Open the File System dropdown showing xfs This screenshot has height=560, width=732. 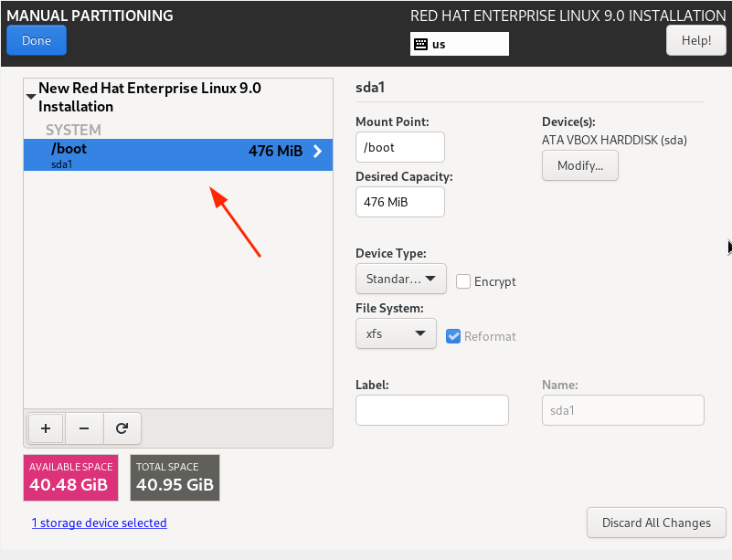[x=396, y=333]
